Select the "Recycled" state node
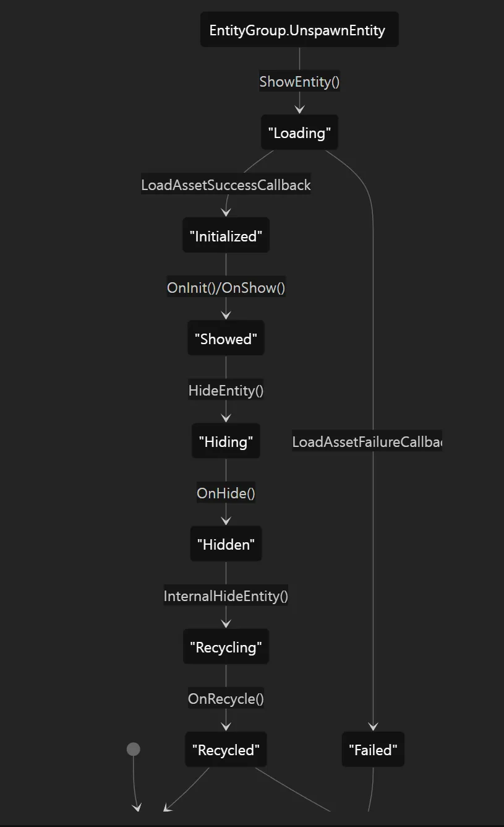Screen dimensions: 504x827 226,749
